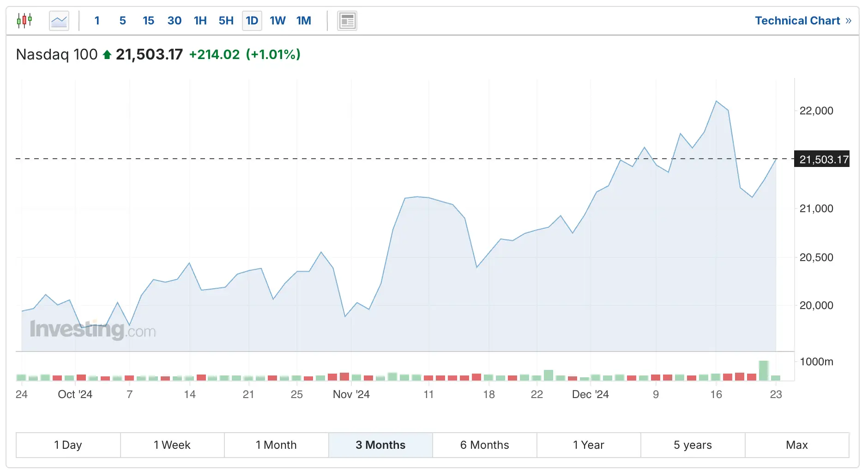868x476 pixels.
Task: Open the news overlay icon in toolbar
Action: [x=347, y=21]
